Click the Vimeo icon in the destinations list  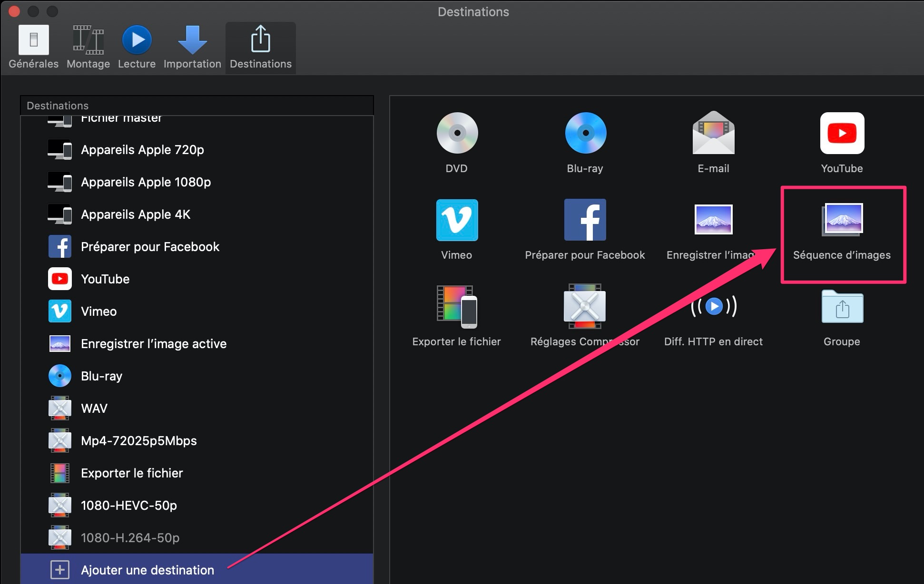[x=60, y=311]
